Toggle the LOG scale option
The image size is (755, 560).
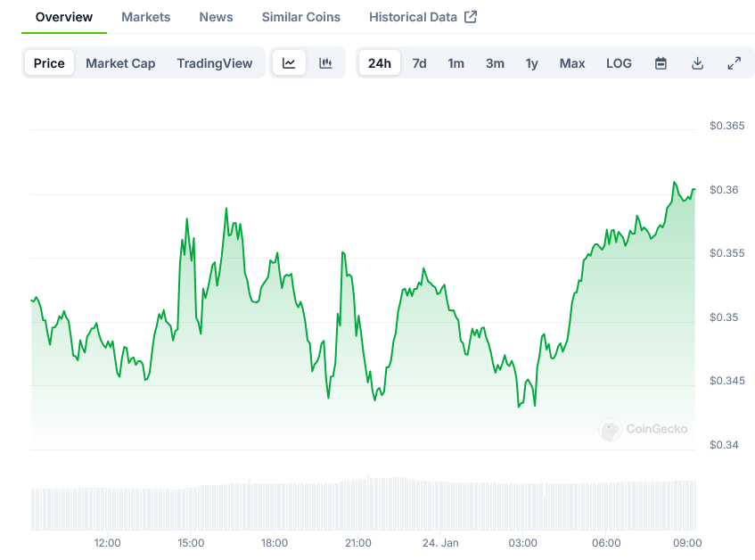point(619,63)
